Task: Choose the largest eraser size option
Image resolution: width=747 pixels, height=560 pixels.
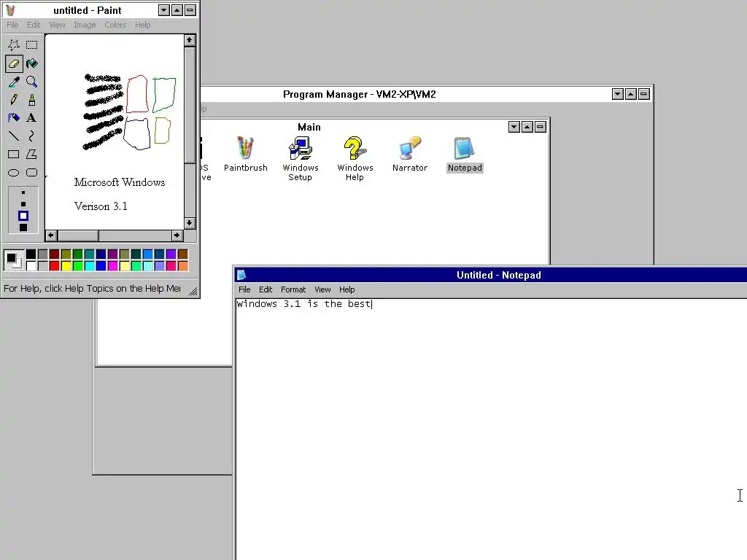Action: click(x=23, y=227)
